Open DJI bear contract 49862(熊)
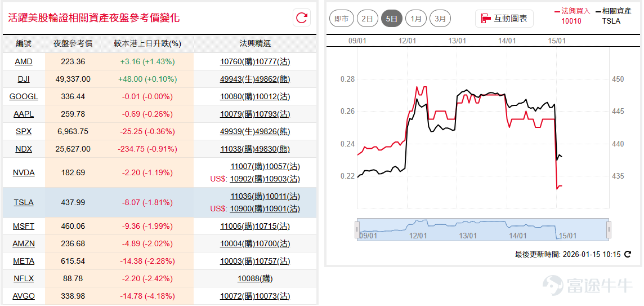Viewport: 644px width, 306px height. click(x=272, y=79)
